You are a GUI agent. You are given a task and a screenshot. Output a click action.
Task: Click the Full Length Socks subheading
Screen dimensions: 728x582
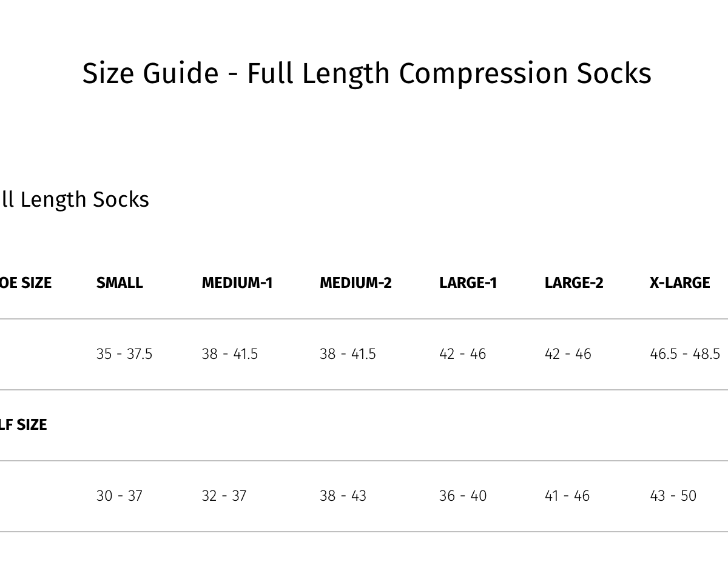(74, 199)
